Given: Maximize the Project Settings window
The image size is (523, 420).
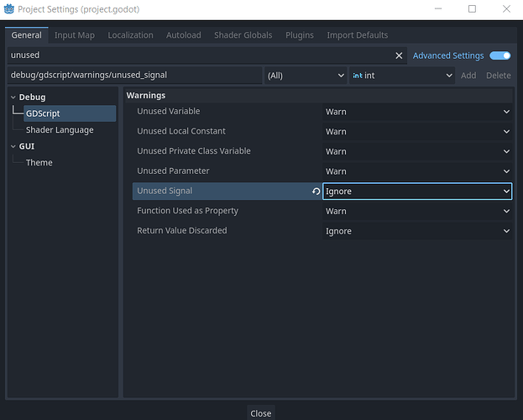Looking at the screenshot, I should click(472, 9).
